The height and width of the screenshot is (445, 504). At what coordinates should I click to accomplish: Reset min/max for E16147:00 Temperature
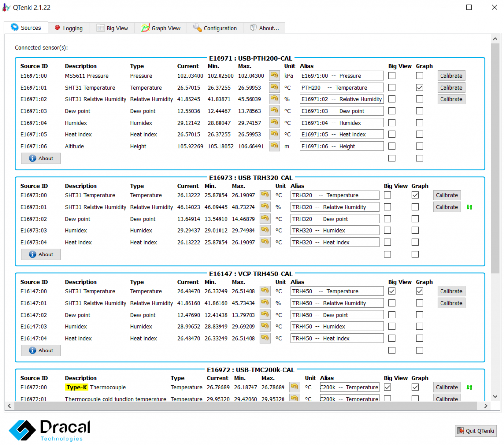[265, 291]
